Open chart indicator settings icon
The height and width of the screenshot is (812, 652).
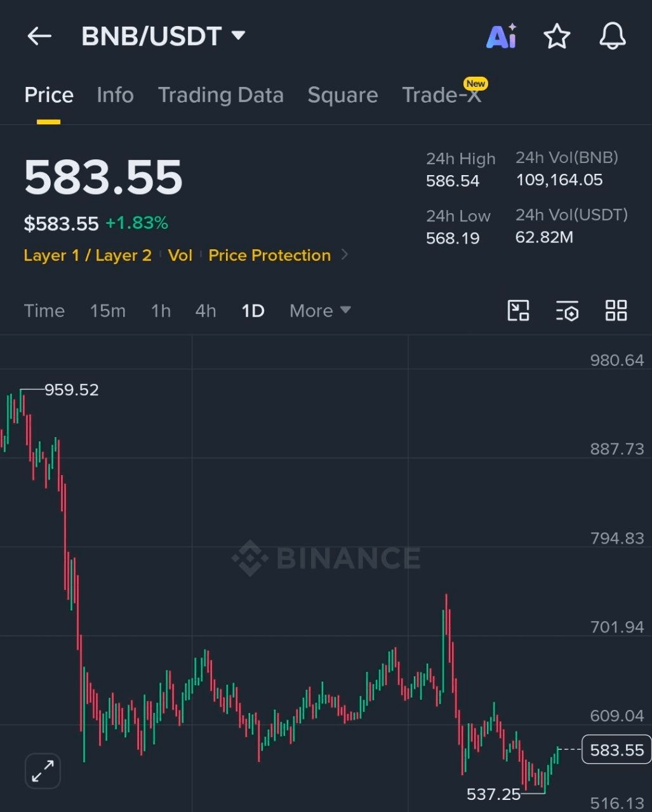[x=567, y=311]
